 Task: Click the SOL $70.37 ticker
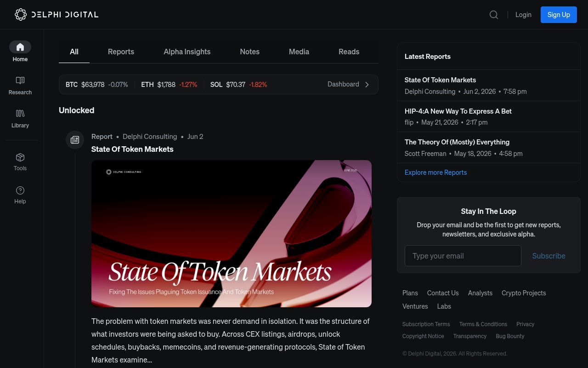tap(238, 85)
